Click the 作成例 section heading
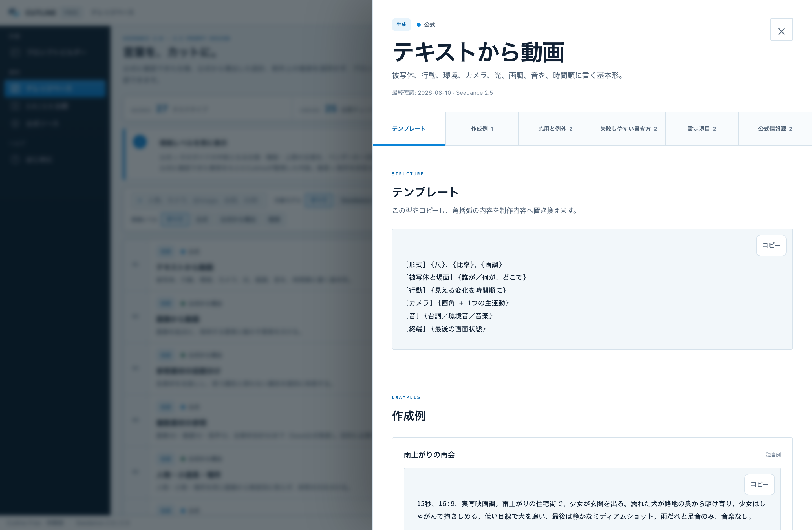The height and width of the screenshot is (530, 812). (x=409, y=416)
